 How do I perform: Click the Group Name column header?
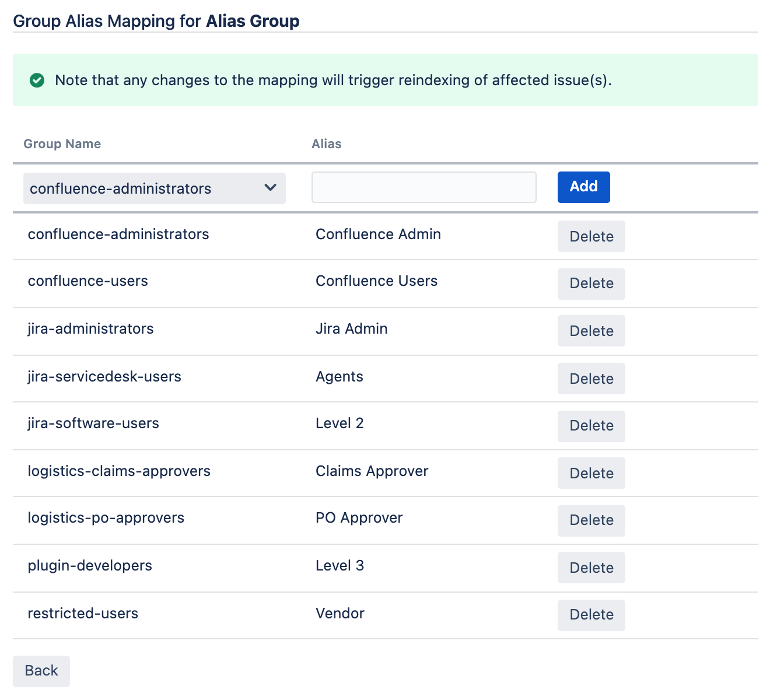pyautogui.click(x=62, y=144)
